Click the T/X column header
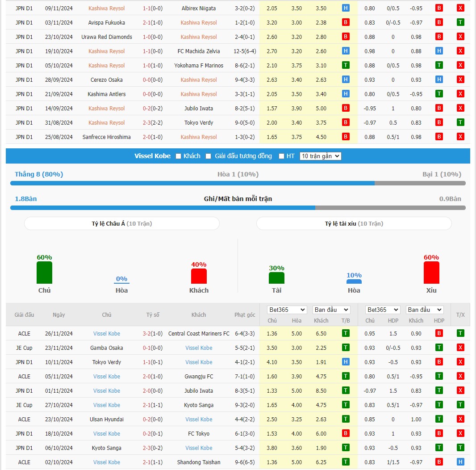Screen dimensions: 476x470 460,315
